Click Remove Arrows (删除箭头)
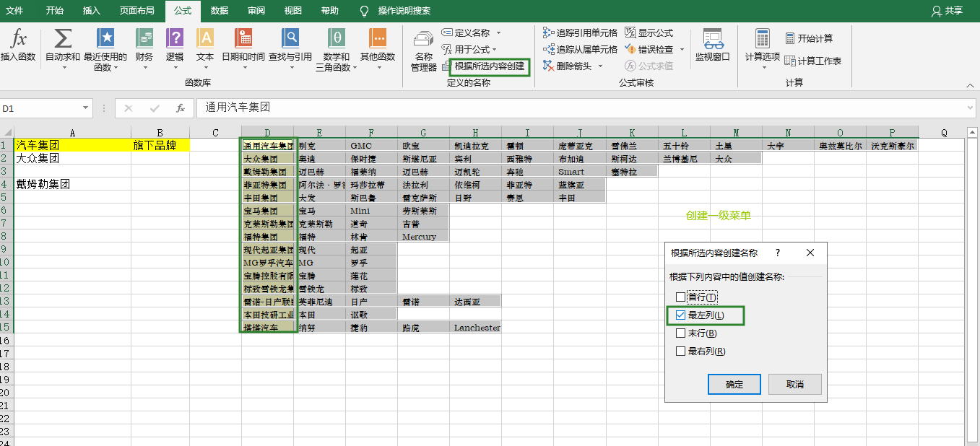This screenshot has width=980, height=446. click(568, 66)
